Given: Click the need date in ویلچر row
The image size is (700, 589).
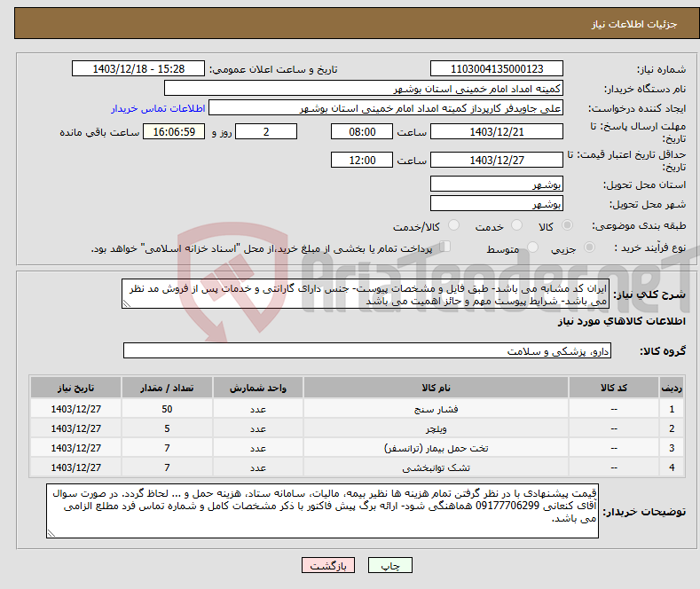Looking at the screenshot, I should pos(76,428).
